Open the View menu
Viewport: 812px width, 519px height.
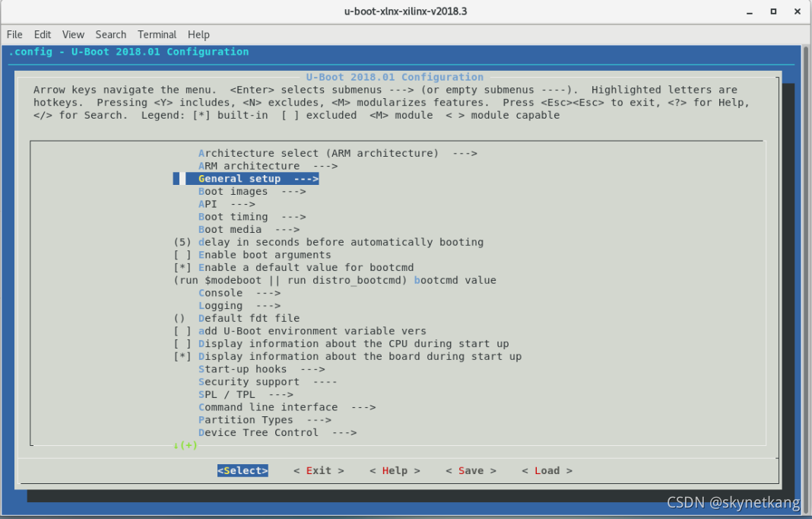tap(73, 35)
